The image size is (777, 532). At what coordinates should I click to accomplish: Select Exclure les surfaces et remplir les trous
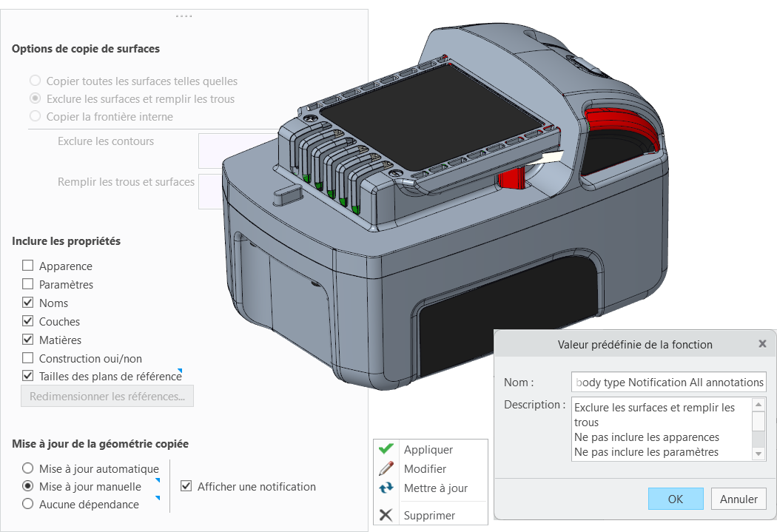click(x=36, y=98)
